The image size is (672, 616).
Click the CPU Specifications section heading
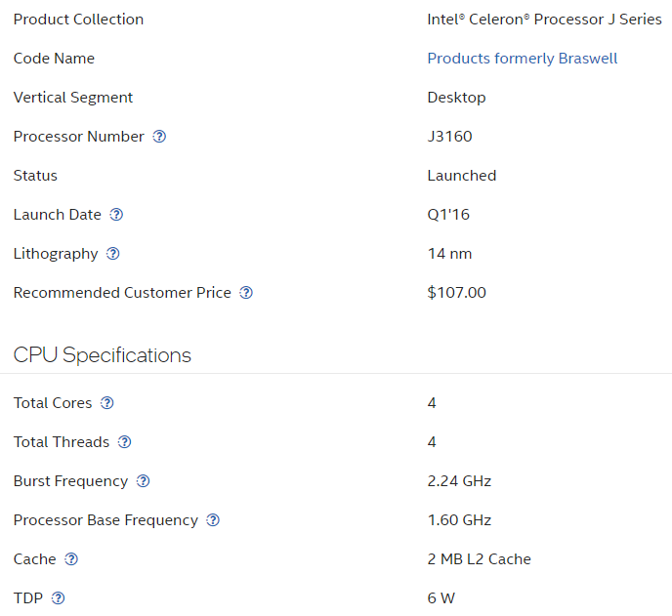pos(103,355)
